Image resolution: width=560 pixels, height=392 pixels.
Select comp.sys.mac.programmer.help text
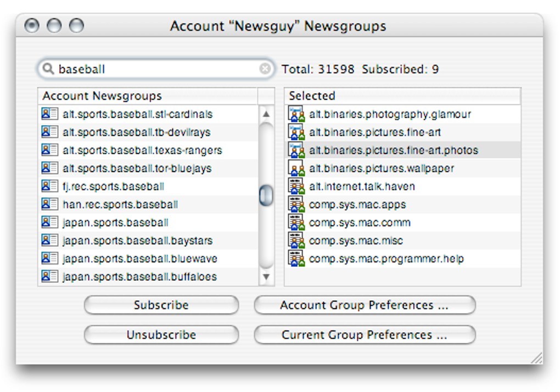pyautogui.click(x=387, y=259)
